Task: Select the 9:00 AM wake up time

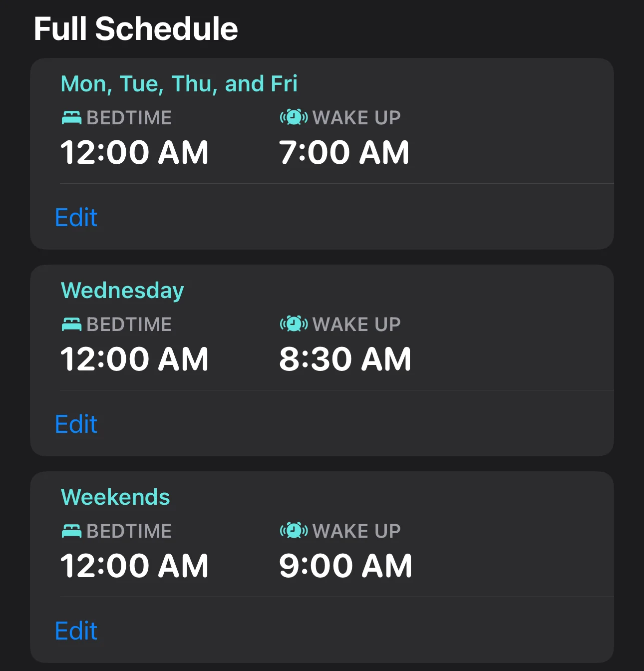Action: point(345,566)
